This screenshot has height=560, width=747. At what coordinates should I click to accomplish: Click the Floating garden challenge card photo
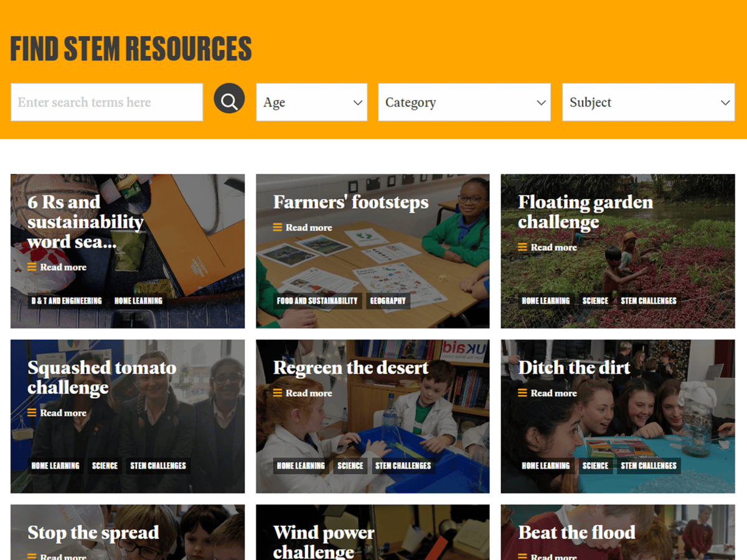[x=618, y=251]
